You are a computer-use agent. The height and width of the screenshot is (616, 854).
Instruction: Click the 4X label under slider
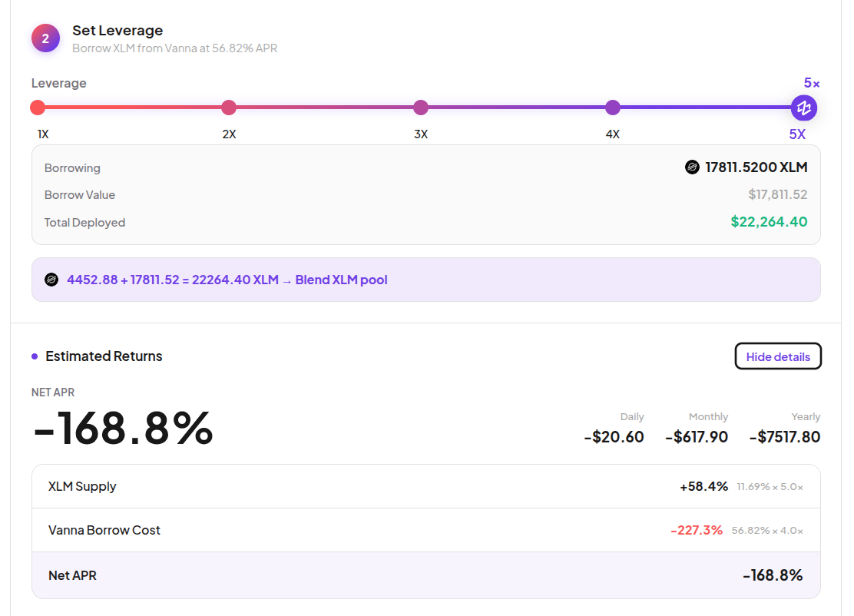pyautogui.click(x=613, y=134)
